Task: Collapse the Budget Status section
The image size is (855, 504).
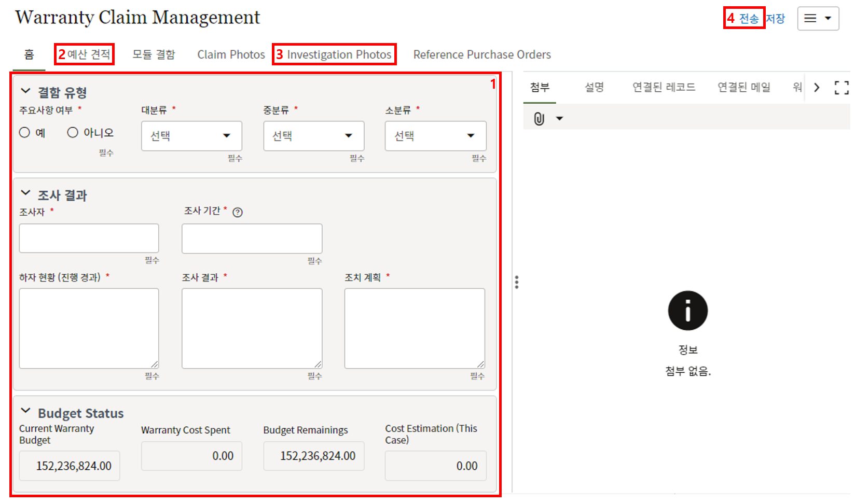Action: pyautogui.click(x=25, y=411)
